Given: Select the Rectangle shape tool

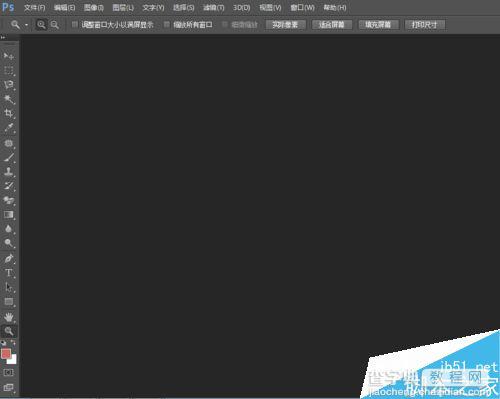Looking at the screenshot, I should (x=9, y=302).
